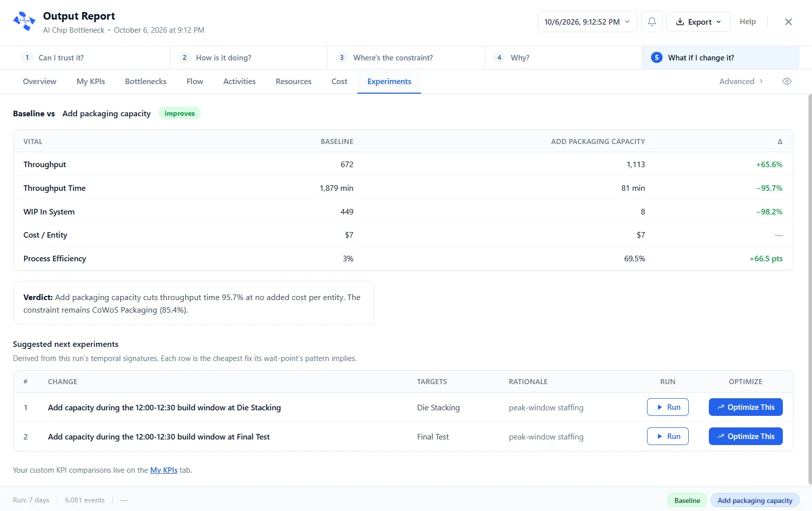Screen dimensions: 812x511
Task: Switch to the My KPIs tab
Action: (x=91, y=82)
